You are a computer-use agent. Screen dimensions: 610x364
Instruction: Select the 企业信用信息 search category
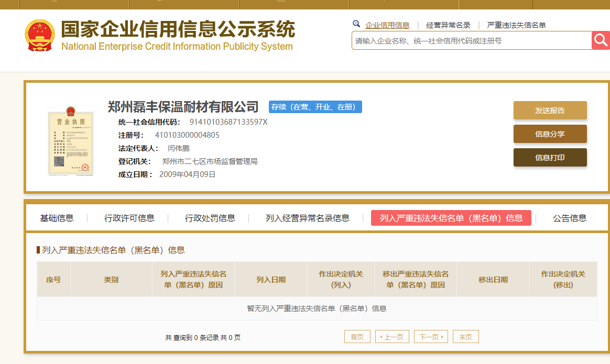(x=387, y=25)
